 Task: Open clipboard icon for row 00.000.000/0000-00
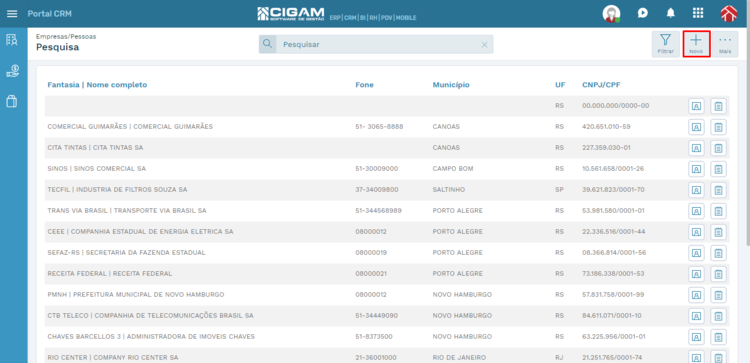pos(718,106)
